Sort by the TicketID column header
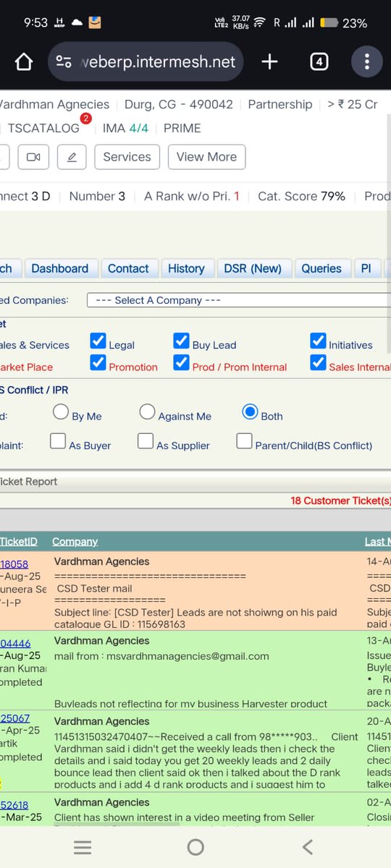Viewport: 391px width, 868px height. (19, 541)
